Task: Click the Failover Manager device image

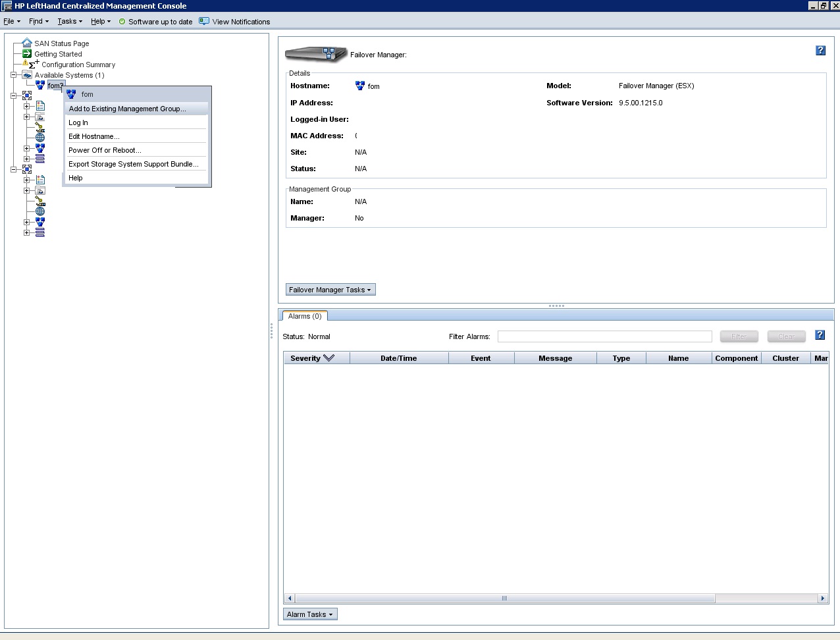Action: (316, 54)
